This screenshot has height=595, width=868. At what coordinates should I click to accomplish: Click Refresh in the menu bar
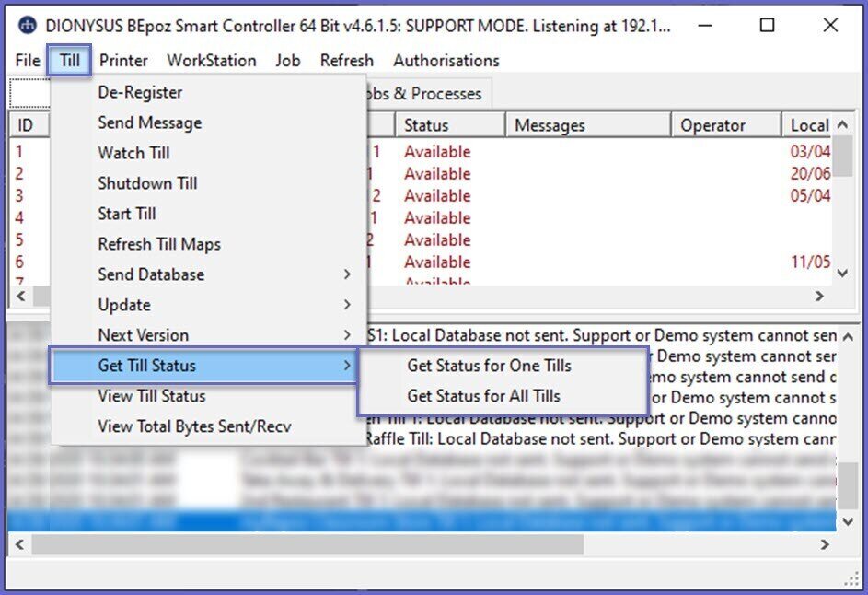coord(346,61)
